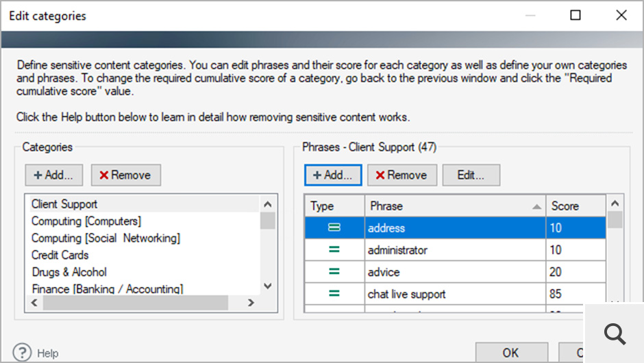The width and height of the screenshot is (644, 363).
Task: Select the Client Support category
Action: pyautogui.click(x=145, y=204)
